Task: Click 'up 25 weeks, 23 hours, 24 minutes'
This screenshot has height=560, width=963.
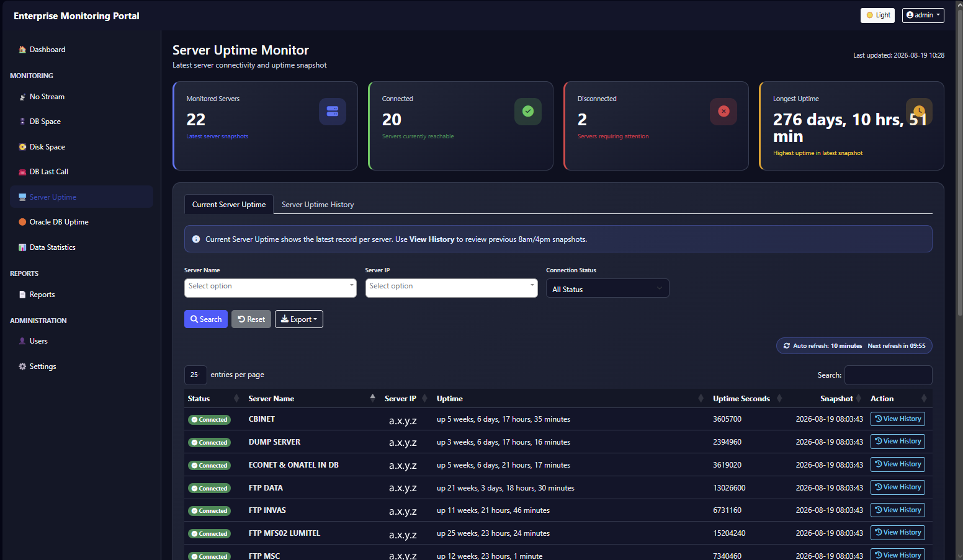Action: [x=493, y=533]
